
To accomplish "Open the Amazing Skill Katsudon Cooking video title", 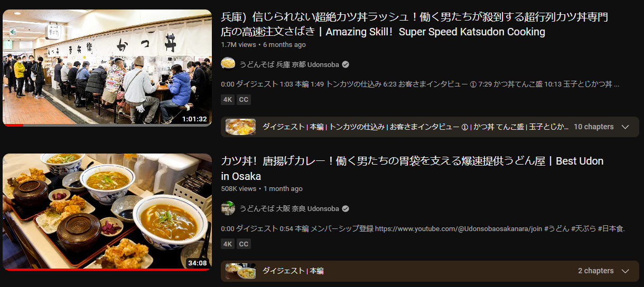I will point(414,24).
